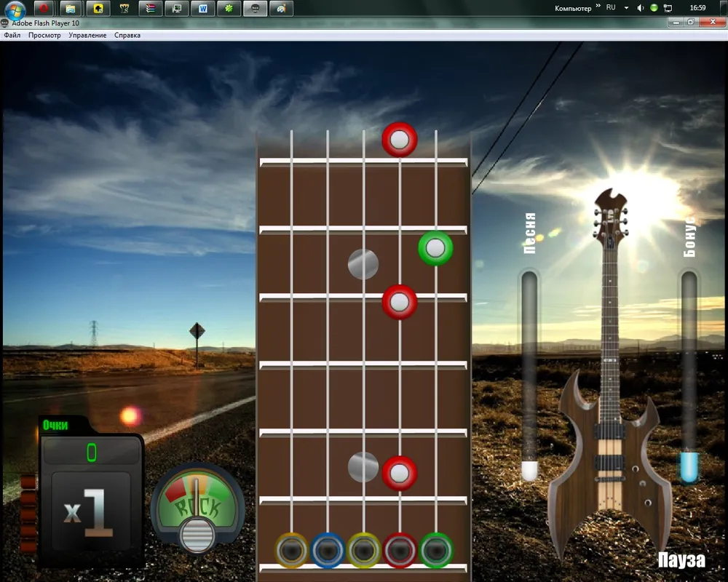Image resolution: width=728 pixels, height=582 pixels.
Task: Open the Просмотр menu
Action: point(44,35)
